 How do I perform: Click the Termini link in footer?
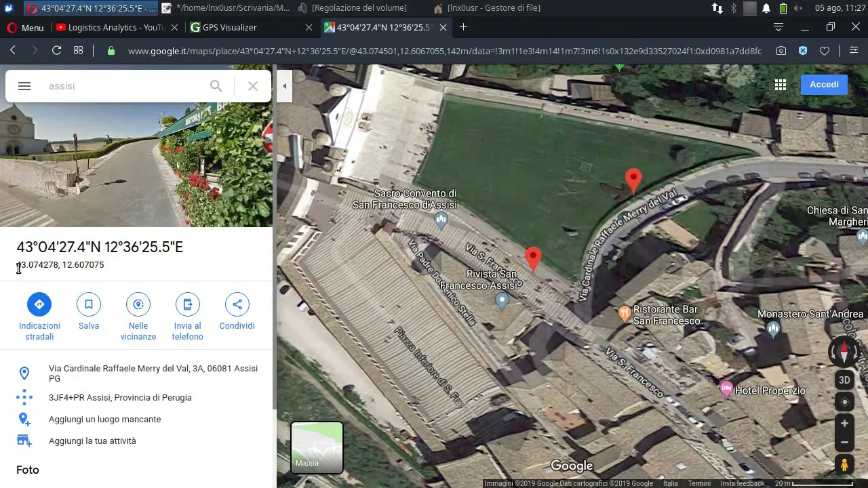[699, 483]
